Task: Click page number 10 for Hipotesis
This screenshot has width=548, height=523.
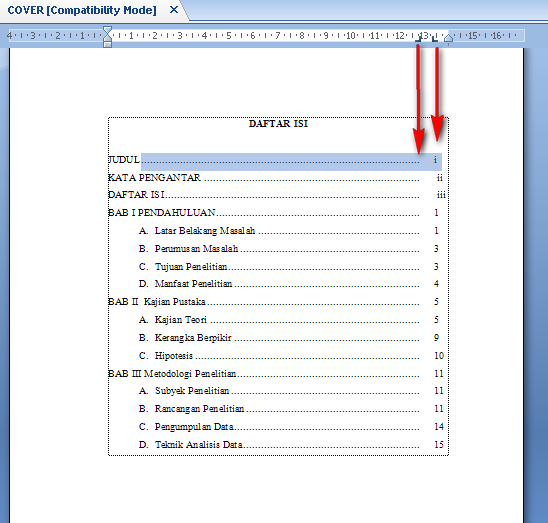Action: [x=439, y=356]
